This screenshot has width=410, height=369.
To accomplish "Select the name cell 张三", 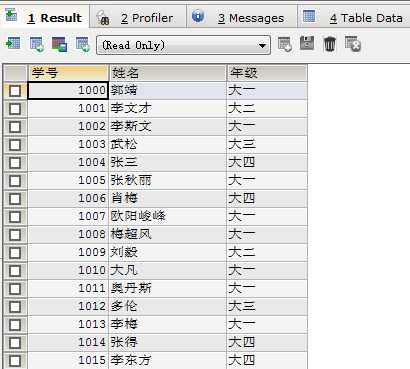I will (x=168, y=163).
